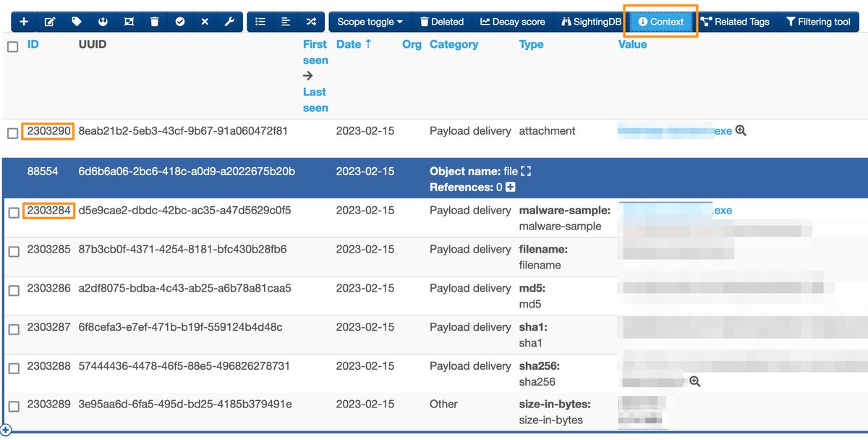
Task: Click UUID 8eab21b2-5eb3-43cf-9b67-91a060472f81
Action: 183,131
